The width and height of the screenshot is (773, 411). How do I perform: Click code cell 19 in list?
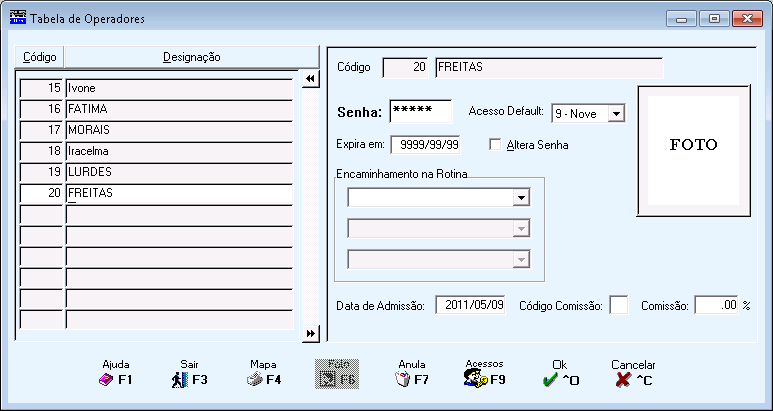[x=41, y=172]
